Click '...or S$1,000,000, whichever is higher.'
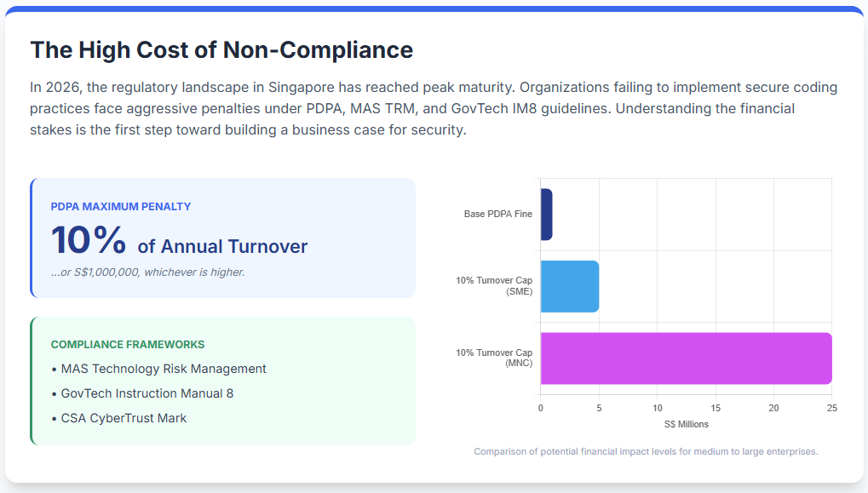 148,272
